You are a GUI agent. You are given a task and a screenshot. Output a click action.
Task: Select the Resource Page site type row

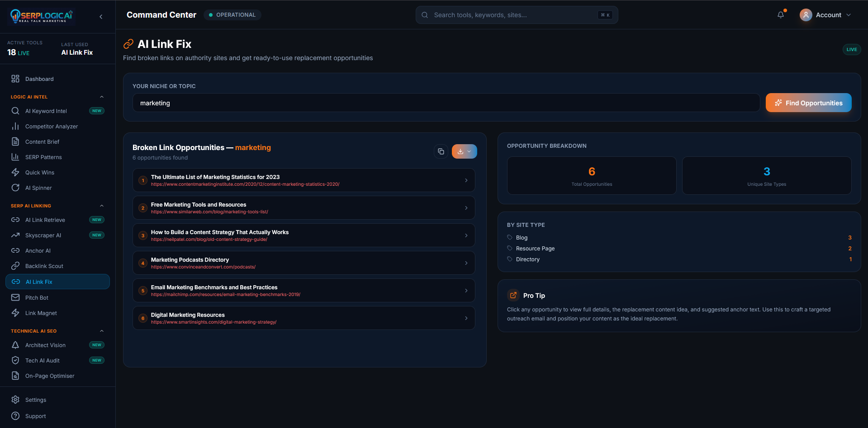coord(679,249)
